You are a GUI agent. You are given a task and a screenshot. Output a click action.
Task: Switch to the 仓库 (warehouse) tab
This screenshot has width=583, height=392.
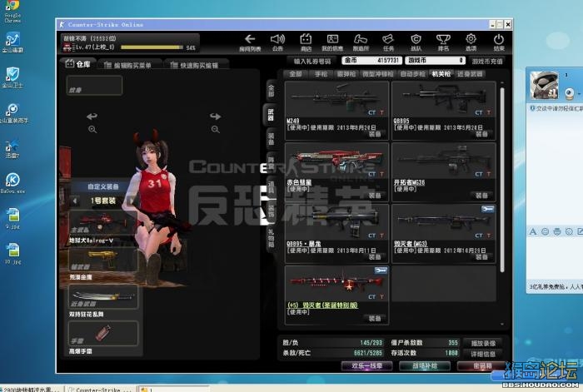click(78, 64)
